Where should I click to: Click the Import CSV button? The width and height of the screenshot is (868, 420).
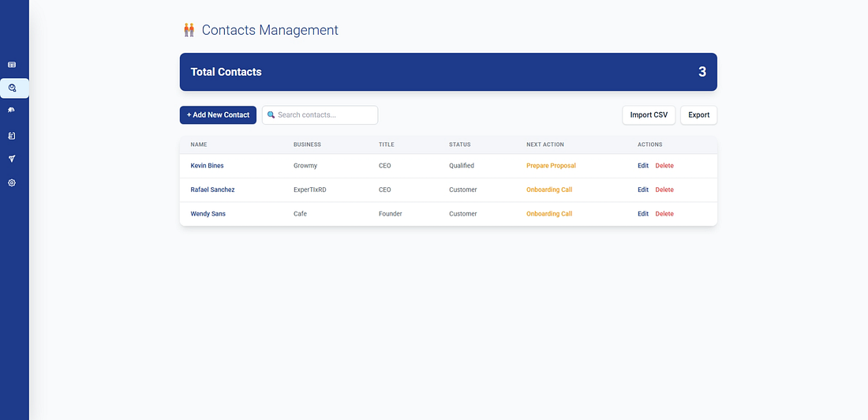tap(649, 114)
